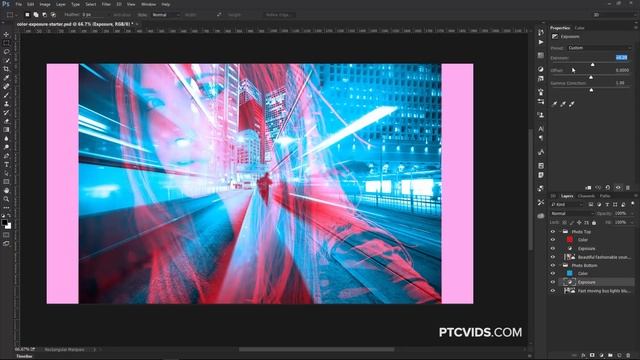Image resolution: width=640 pixels, height=360 pixels.
Task: Hide the Photo Bottom group
Action: tap(553, 265)
